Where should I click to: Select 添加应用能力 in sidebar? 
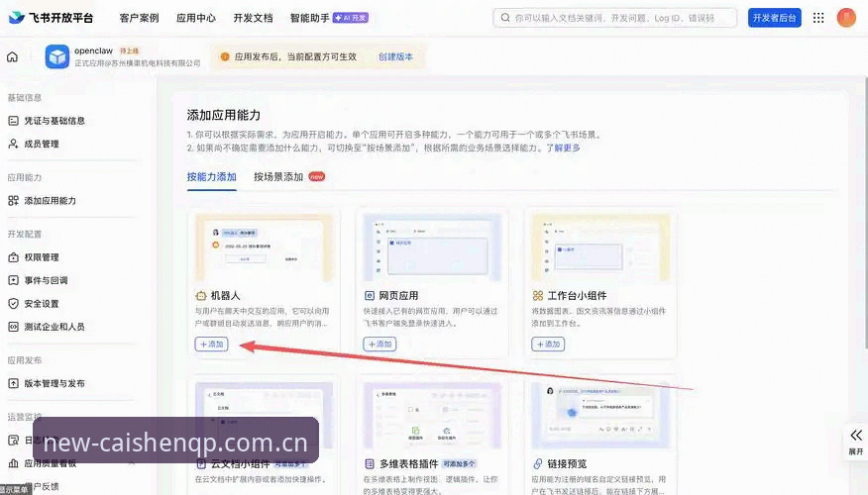tap(50, 201)
